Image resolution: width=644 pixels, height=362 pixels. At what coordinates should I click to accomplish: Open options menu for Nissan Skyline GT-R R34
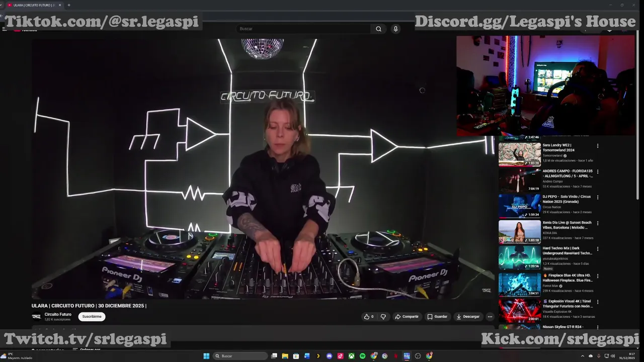[598, 327]
